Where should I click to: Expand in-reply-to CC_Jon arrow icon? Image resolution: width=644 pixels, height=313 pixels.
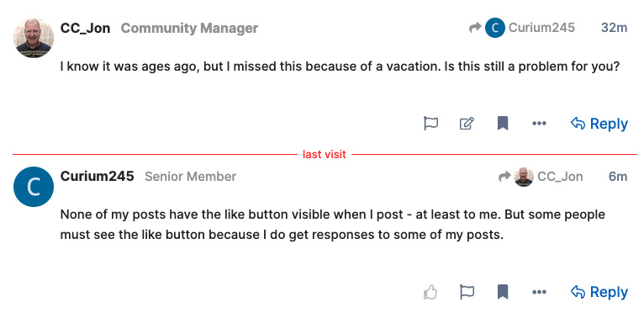(504, 177)
